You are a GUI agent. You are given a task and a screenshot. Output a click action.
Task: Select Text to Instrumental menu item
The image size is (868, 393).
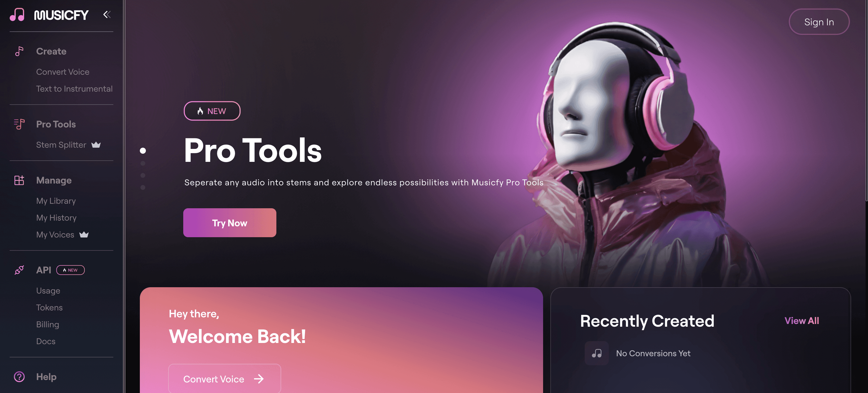(75, 89)
